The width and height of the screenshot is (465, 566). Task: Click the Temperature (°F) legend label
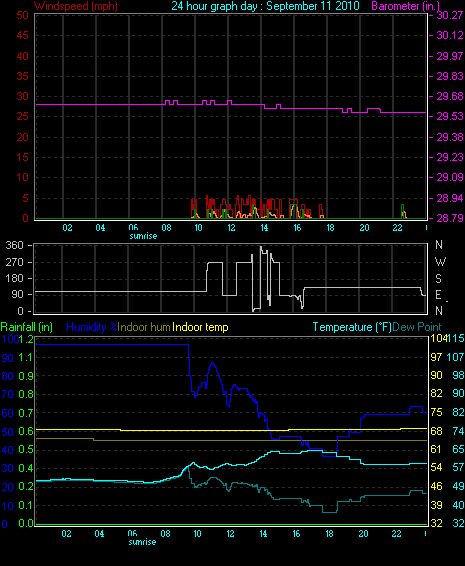[x=352, y=327]
